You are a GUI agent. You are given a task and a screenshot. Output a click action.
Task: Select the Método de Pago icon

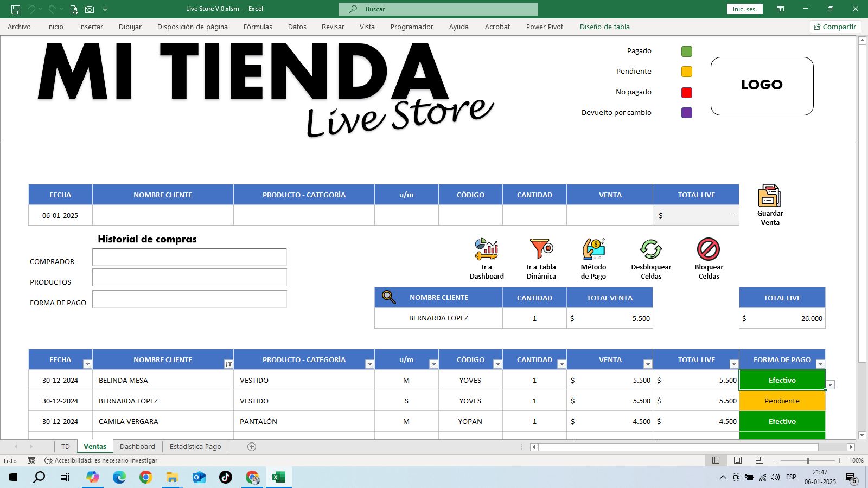pos(593,250)
